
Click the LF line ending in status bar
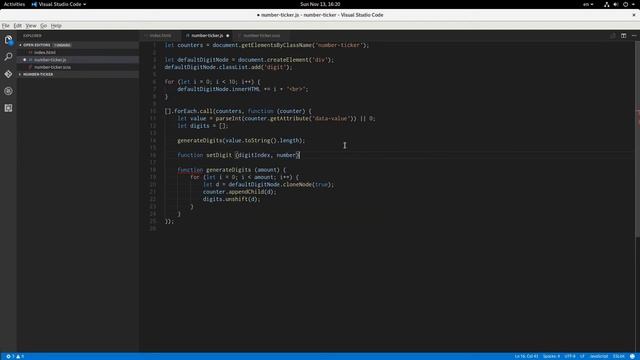pos(582,356)
